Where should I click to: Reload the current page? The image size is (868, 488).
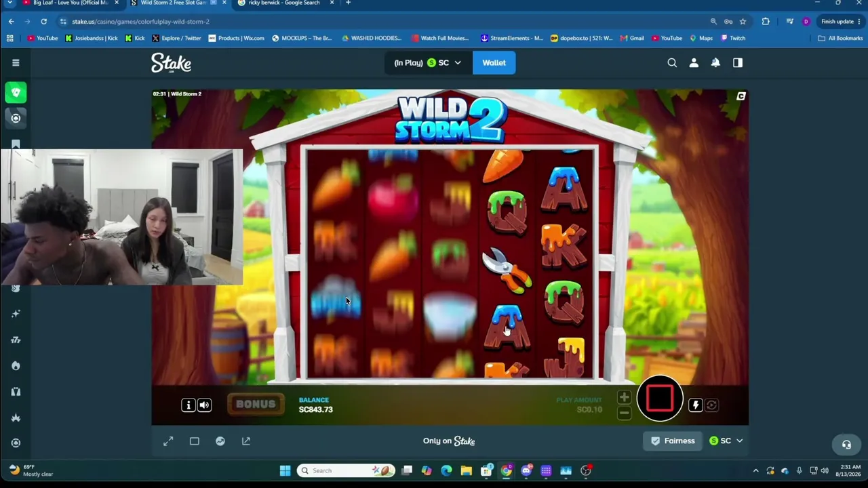(43, 22)
